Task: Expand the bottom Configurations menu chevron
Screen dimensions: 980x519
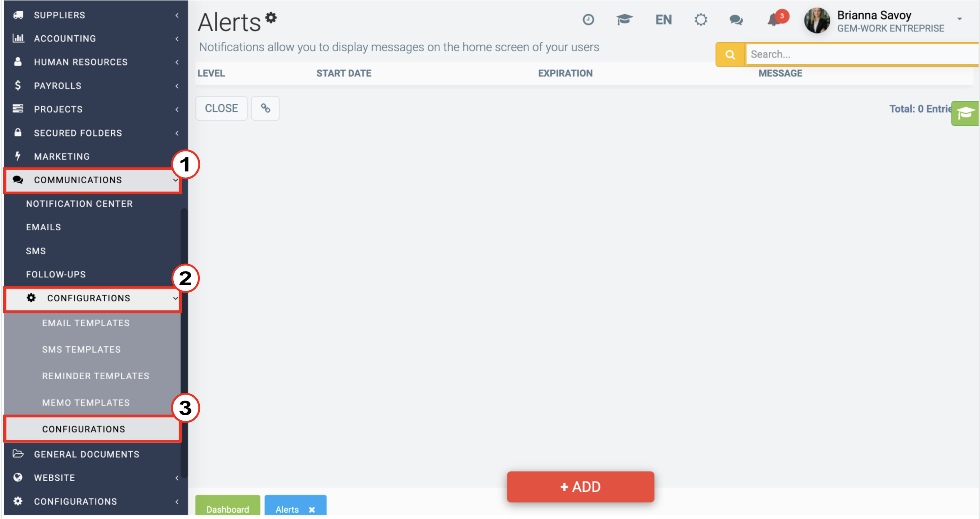Action: coord(177,501)
